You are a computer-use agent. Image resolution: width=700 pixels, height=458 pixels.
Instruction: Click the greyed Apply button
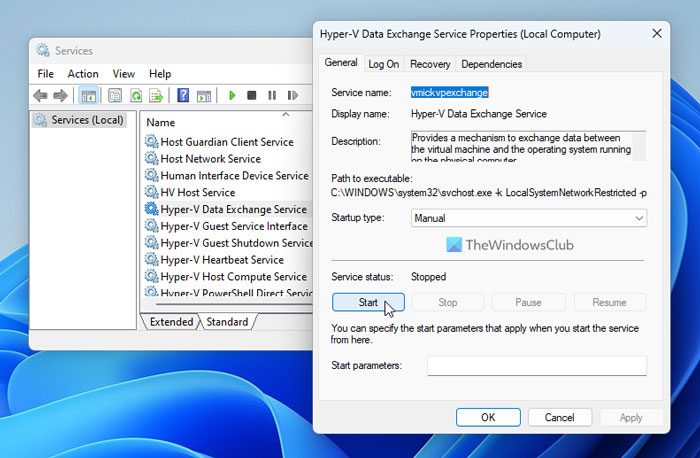[631, 417]
